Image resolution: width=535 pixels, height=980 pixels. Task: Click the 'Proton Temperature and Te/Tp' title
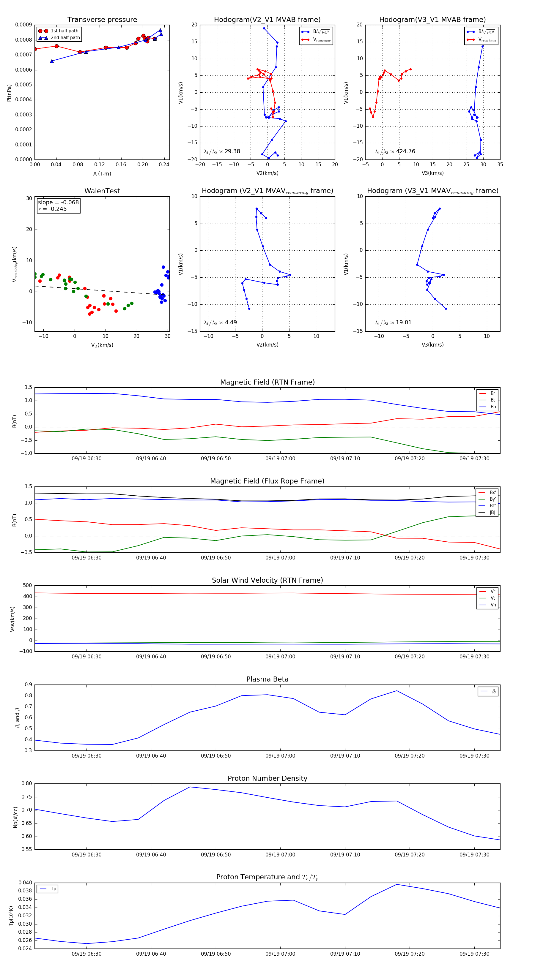point(267,877)
